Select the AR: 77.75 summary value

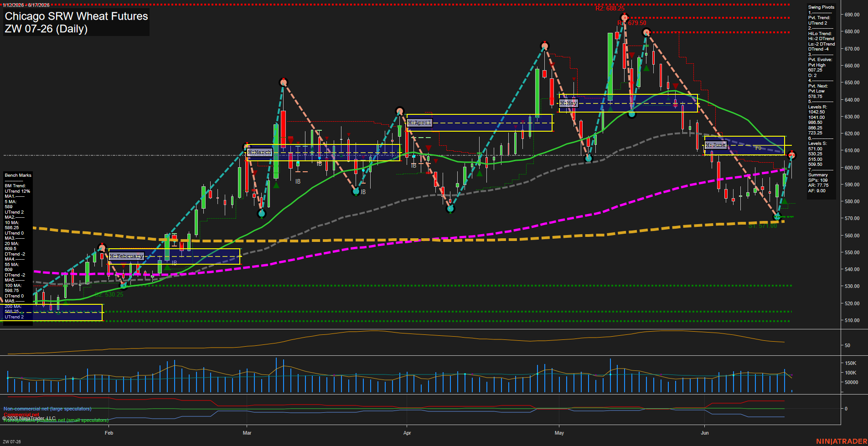[x=818, y=185]
